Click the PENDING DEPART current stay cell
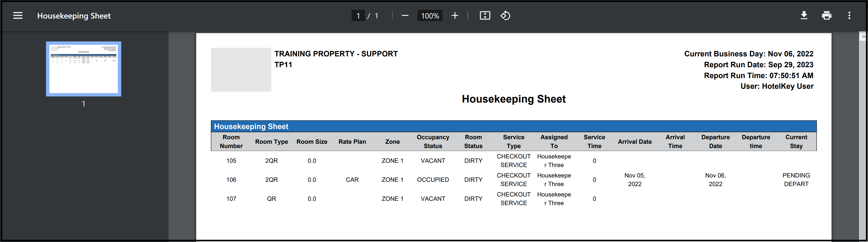Viewport: 868px width, 242px height. coord(796,180)
